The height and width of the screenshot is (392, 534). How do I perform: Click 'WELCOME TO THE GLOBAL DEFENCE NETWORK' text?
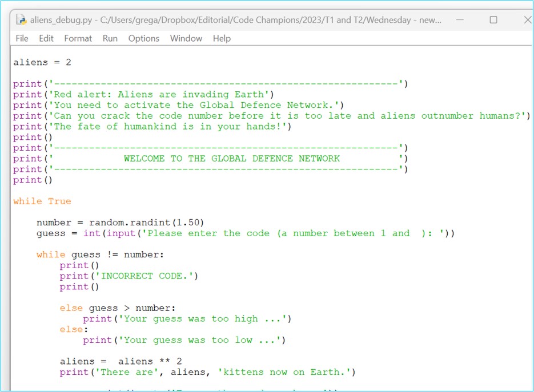[231, 159]
